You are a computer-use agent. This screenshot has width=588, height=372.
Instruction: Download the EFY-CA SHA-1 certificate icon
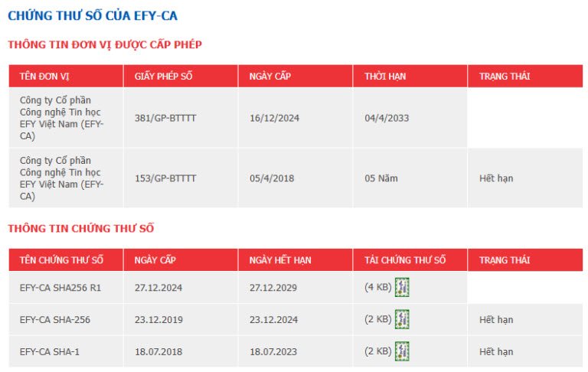[402, 351]
